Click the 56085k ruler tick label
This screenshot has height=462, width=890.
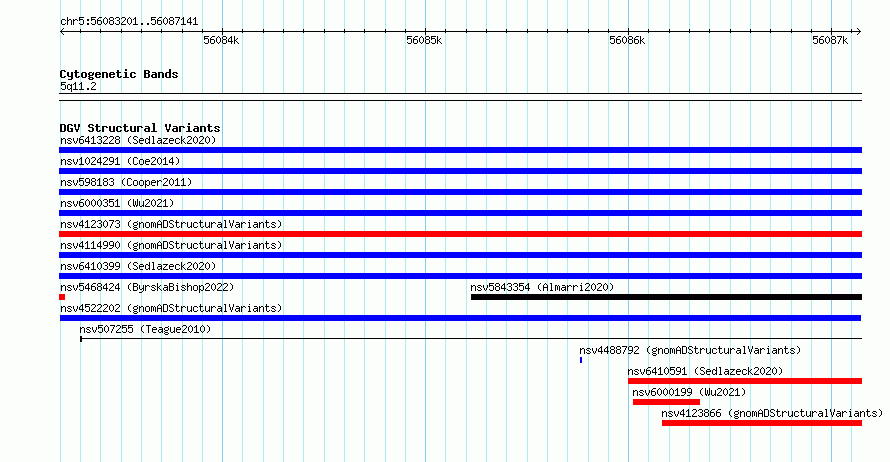coord(424,40)
